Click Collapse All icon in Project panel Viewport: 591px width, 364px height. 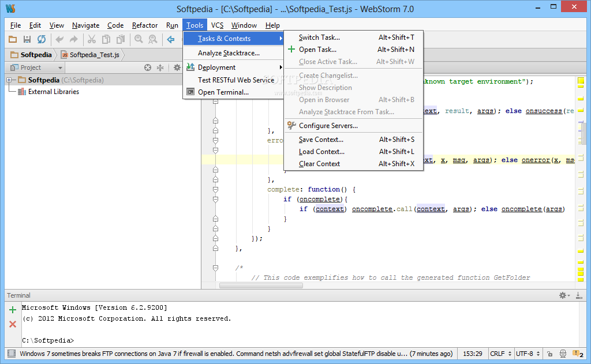[160, 67]
